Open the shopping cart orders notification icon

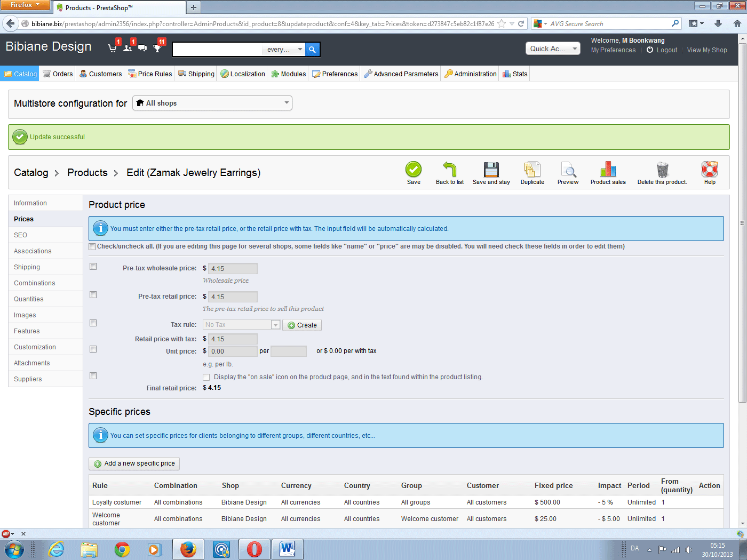[112, 48]
